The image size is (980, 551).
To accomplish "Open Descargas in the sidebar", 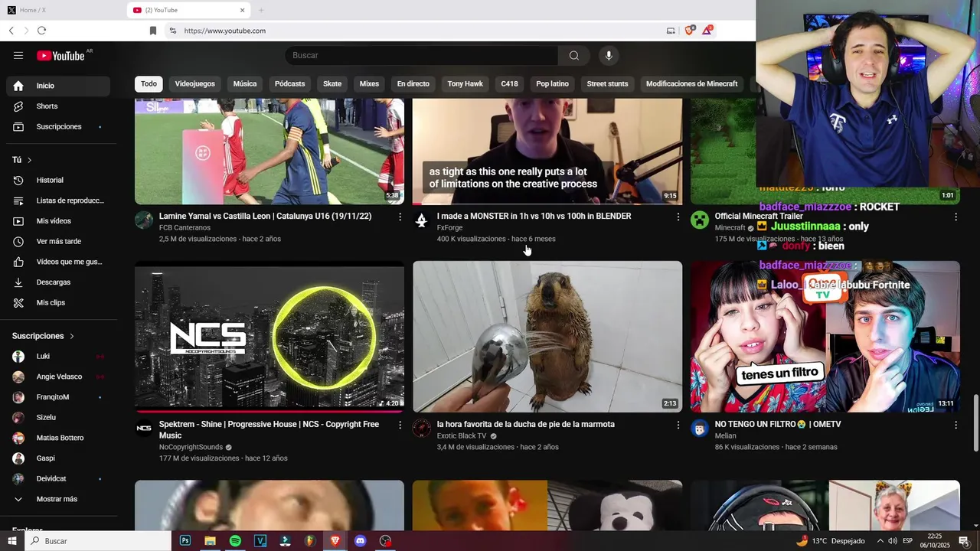I will click(58, 282).
